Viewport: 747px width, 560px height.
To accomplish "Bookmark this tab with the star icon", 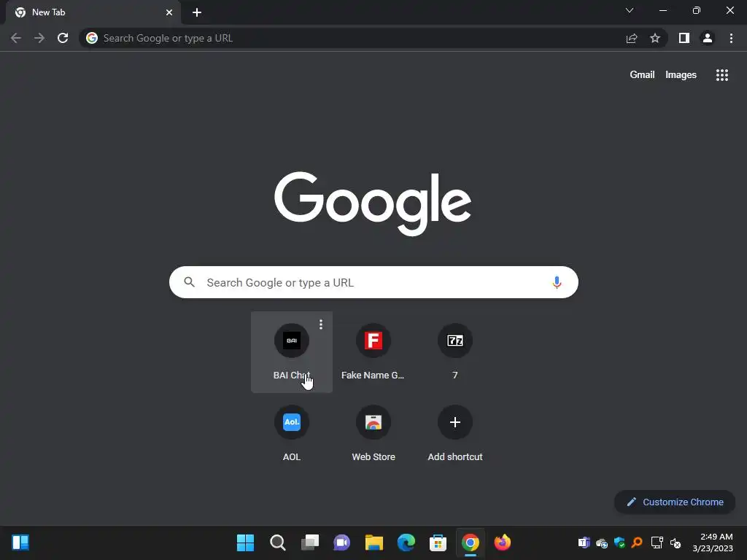I will (x=655, y=38).
